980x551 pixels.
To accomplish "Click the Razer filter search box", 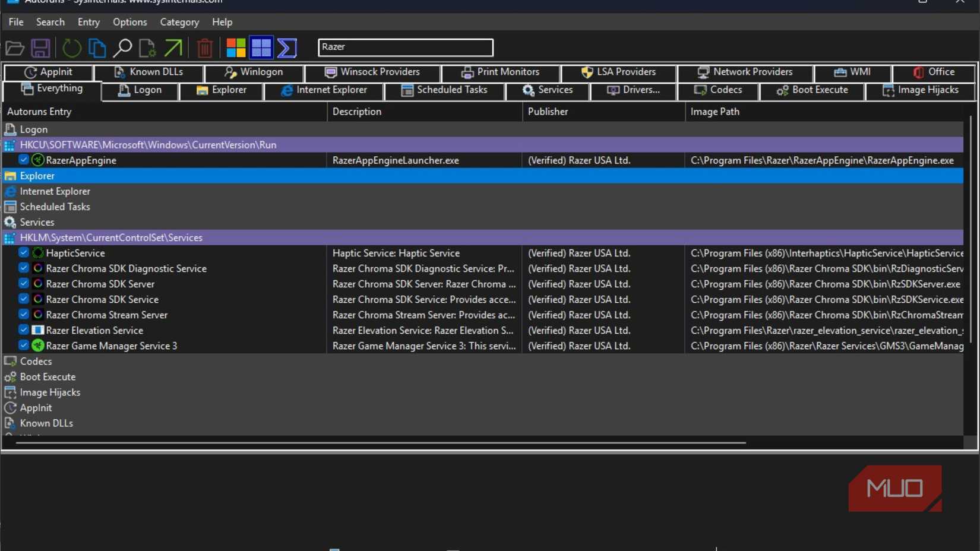I will [x=406, y=47].
